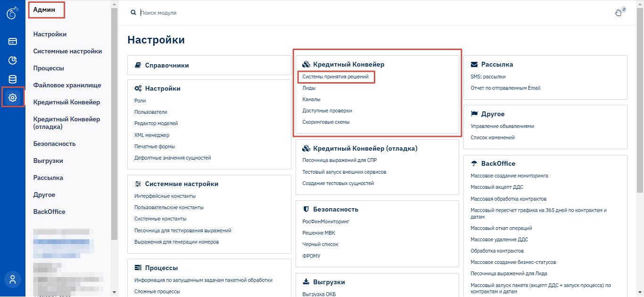The height and width of the screenshot is (297, 644).
Task: Open the card icon in left rail
Action: pos(13,42)
